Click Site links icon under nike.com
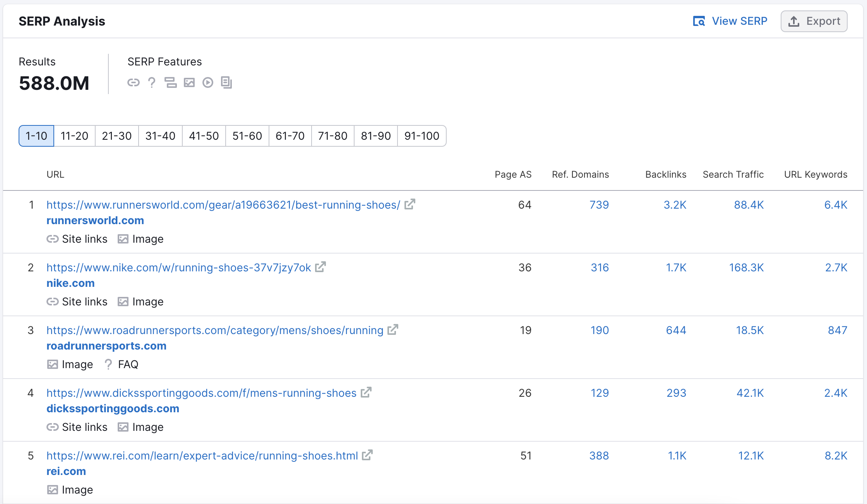This screenshot has height=504, width=867. pos(53,302)
